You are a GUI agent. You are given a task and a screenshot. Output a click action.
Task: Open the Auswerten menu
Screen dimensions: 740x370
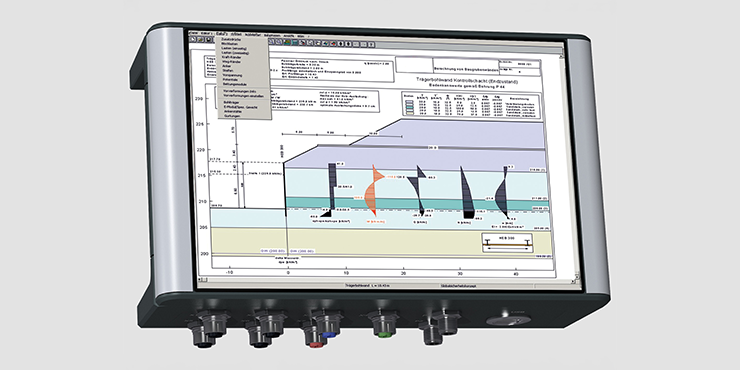click(253, 34)
